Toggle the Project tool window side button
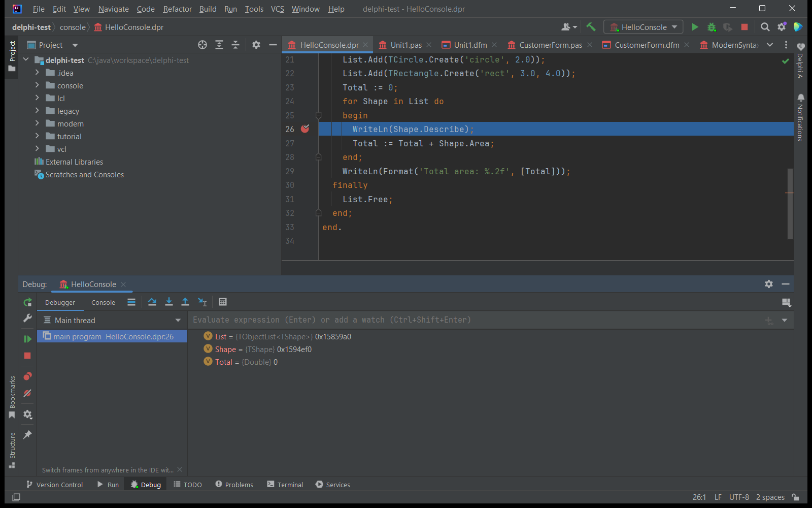This screenshot has height=508, width=812. point(12,56)
